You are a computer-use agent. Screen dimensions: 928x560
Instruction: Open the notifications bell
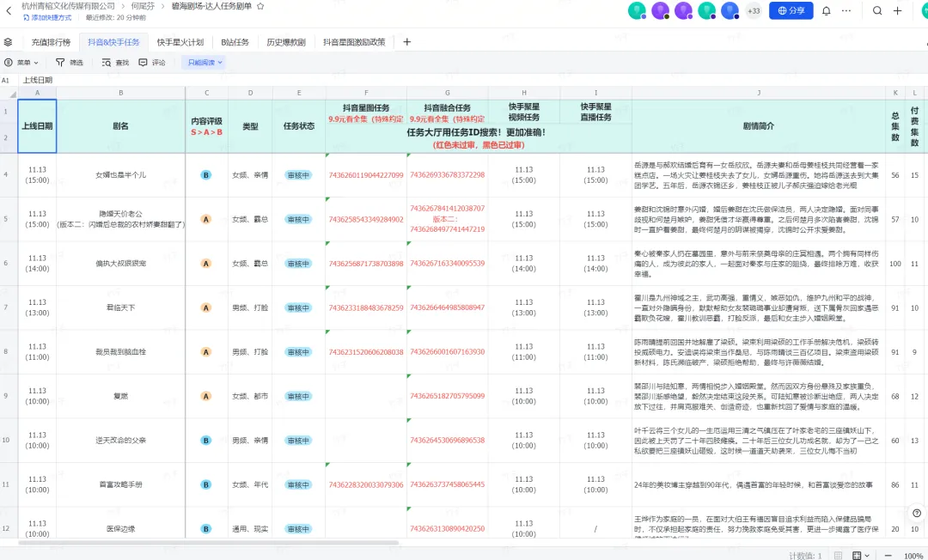827,10
